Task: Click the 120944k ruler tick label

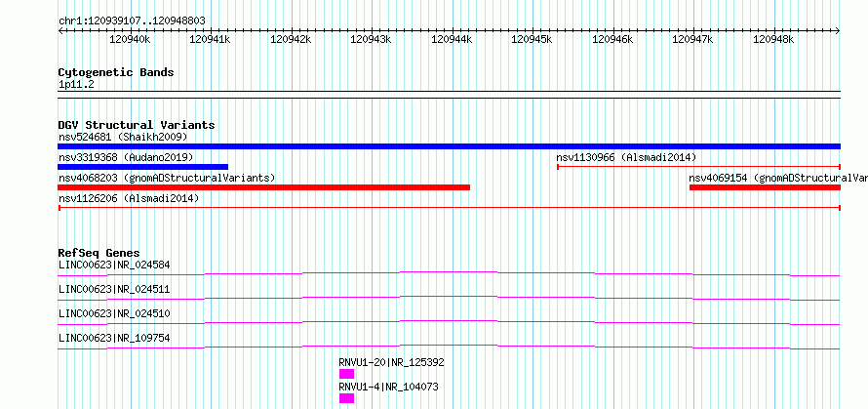Action: click(452, 39)
